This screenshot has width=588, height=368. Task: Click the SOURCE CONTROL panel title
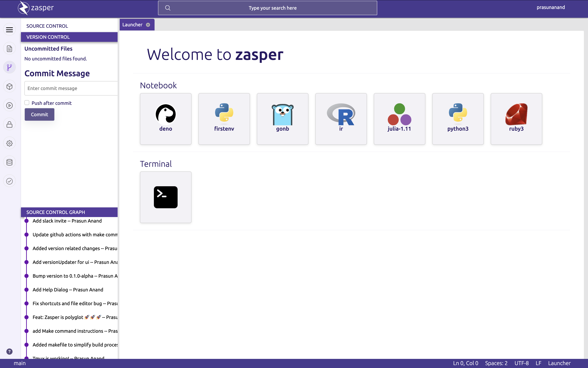pos(47,26)
